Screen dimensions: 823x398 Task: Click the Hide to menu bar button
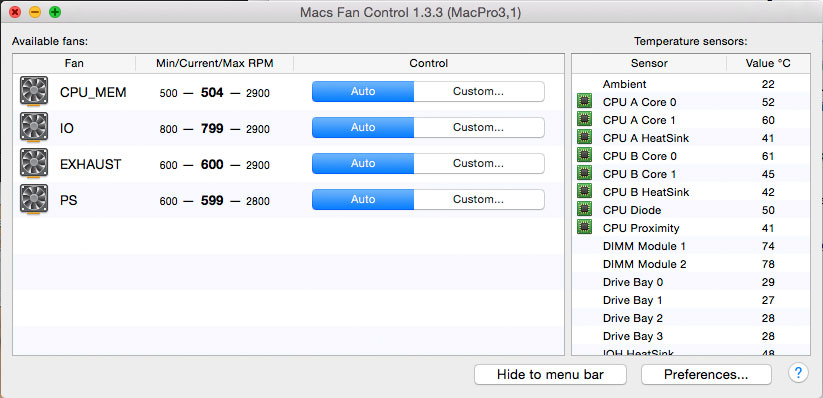[x=550, y=374]
